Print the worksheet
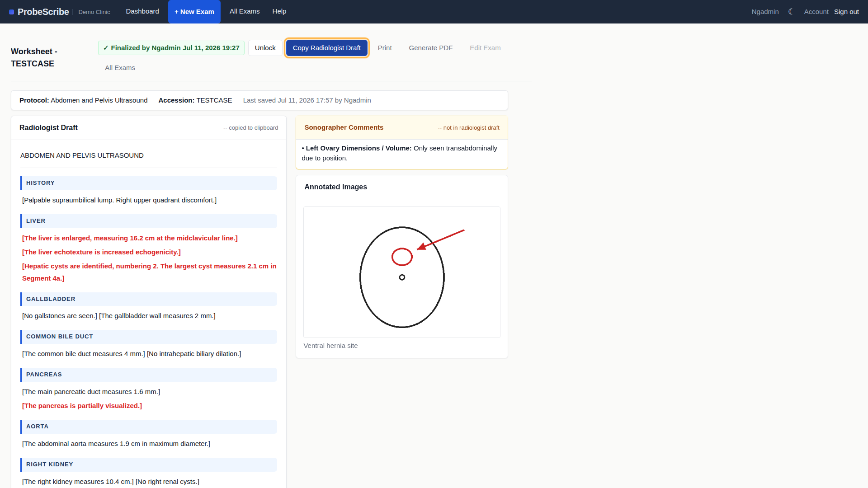868x488 pixels. (x=385, y=48)
